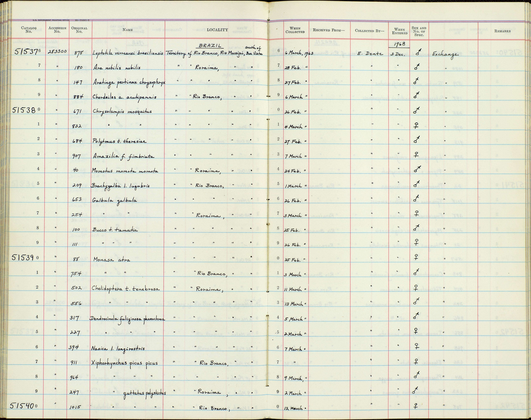This screenshot has width=531, height=420.
Task: Click collection date '1 March'
Action: pyautogui.click(x=294, y=186)
